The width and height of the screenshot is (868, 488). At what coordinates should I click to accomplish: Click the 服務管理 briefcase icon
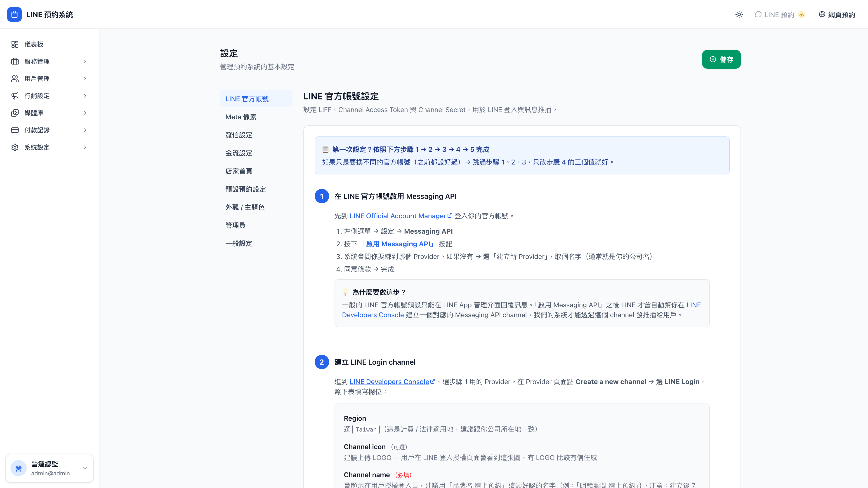pos(15,61)
